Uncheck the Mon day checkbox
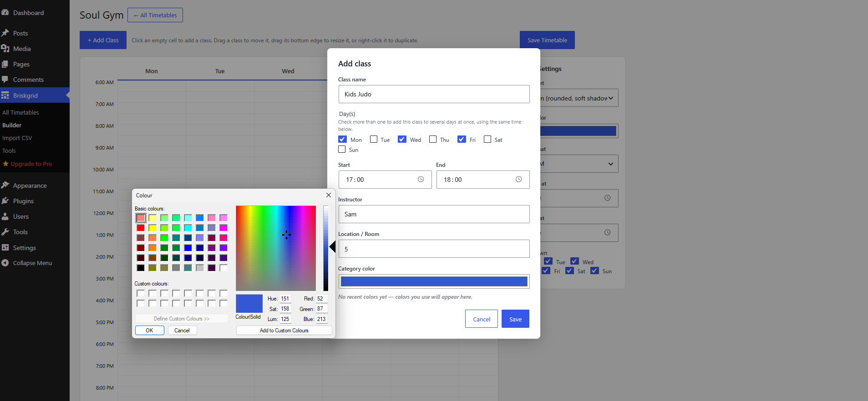Viewport: 868px width, 401px height. click(x=343, y=139)
